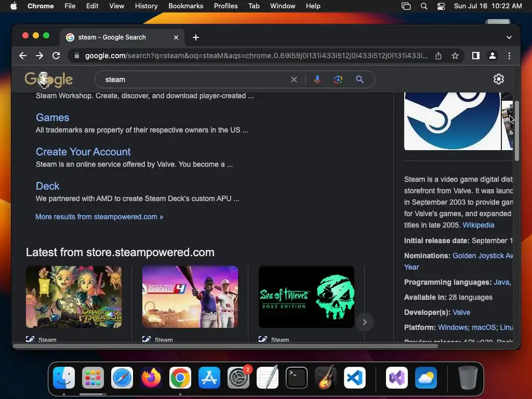Click the lock icon in the address bar

[77, 56]
